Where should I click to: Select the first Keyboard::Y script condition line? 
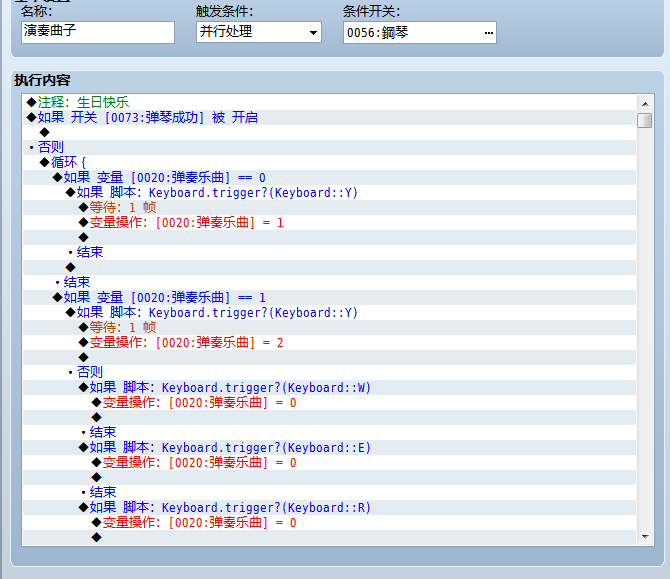(329, 192)
